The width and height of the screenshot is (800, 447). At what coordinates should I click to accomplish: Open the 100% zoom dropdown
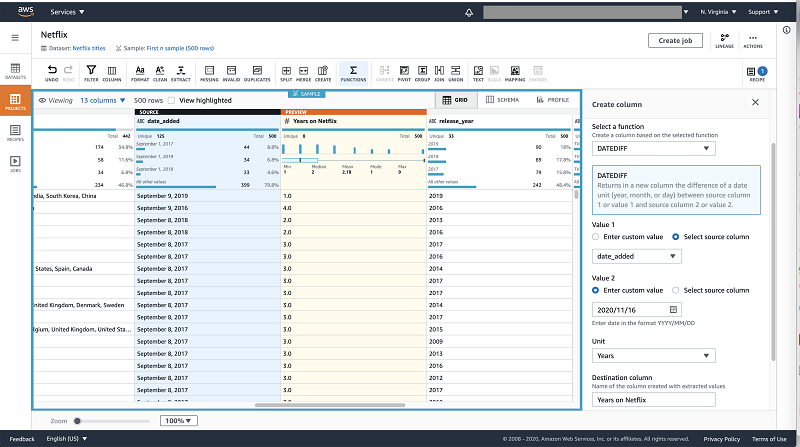point(179,421)
